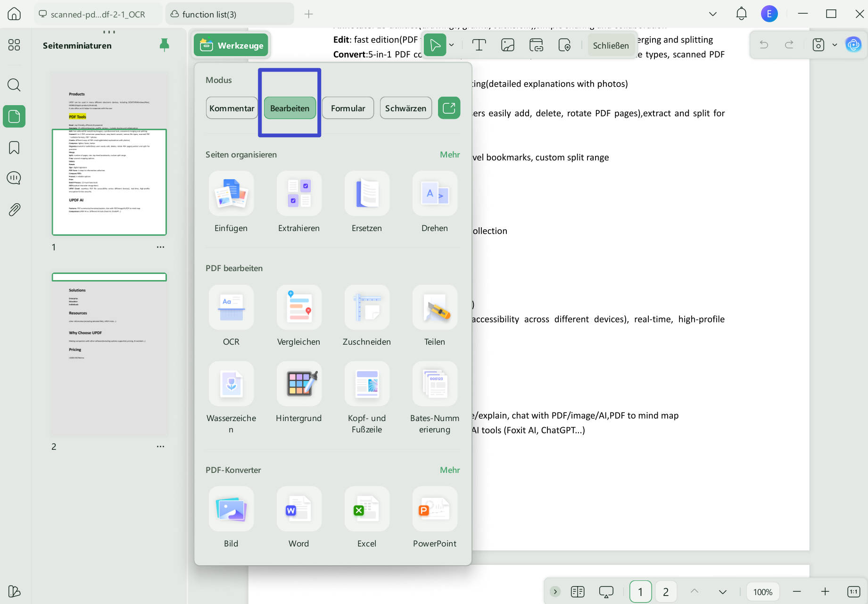Convert PDF to Bild
Screen dimensions: 868x604
pos(231,509)
